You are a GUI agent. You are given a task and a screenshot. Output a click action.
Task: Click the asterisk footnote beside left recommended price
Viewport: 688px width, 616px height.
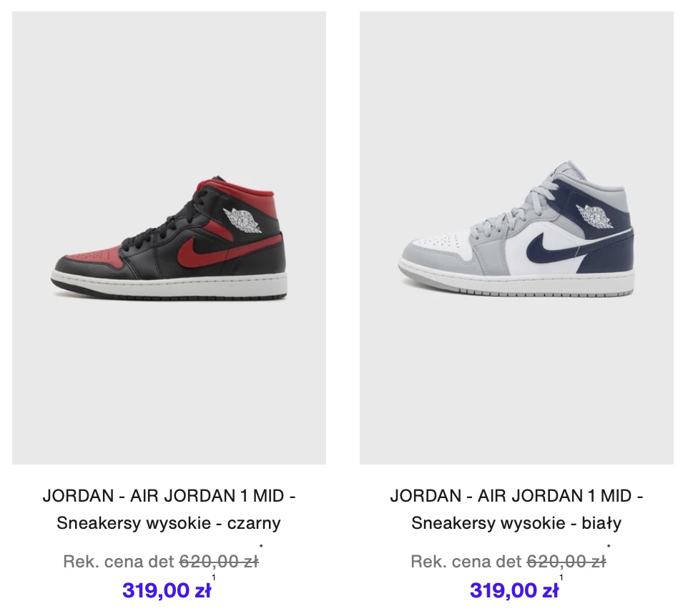pos(261,547)
